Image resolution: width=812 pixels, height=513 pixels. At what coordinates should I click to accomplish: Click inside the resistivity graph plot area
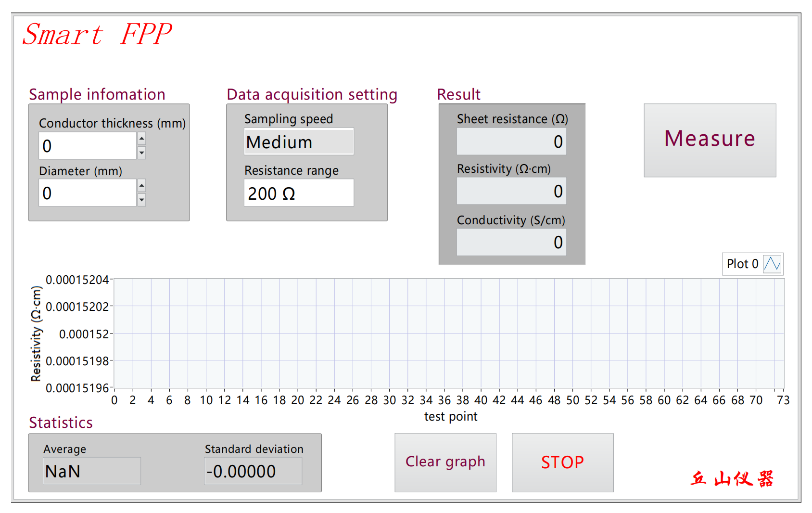449,333
